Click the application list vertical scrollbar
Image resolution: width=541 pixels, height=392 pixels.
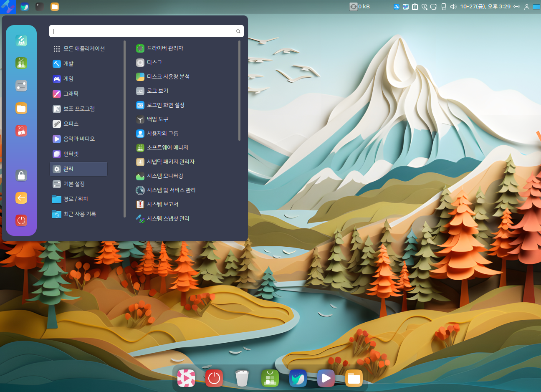(239, 91)
